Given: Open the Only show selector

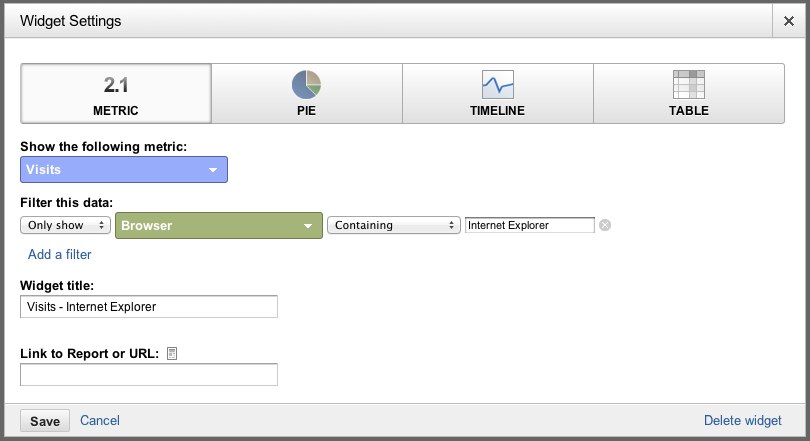Looking at the screenshot, I should pos(66,225).
